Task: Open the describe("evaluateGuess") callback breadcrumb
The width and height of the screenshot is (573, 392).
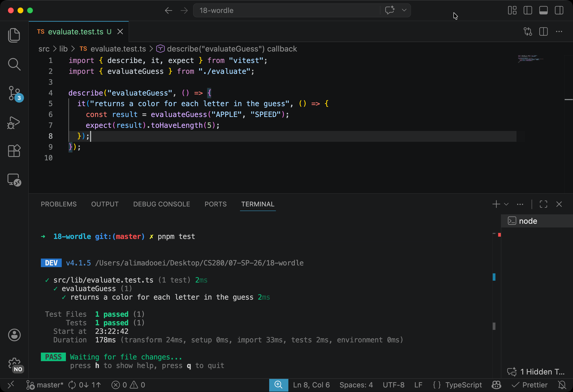Action: coord(227,49)
